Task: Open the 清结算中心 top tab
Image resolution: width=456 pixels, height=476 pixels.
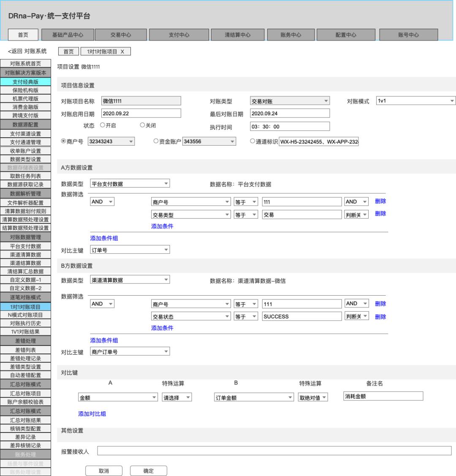Action: 238,35
